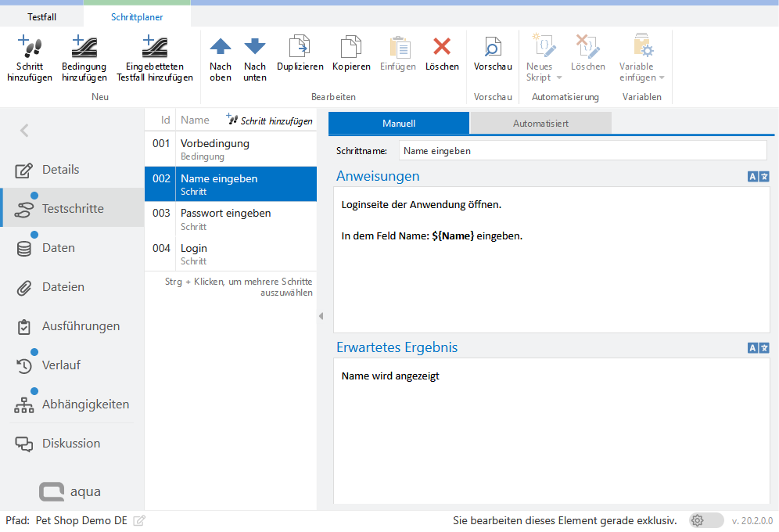Collapse the sidebar with the left chevron
The image size is (779, 532).
click(24, 131)
